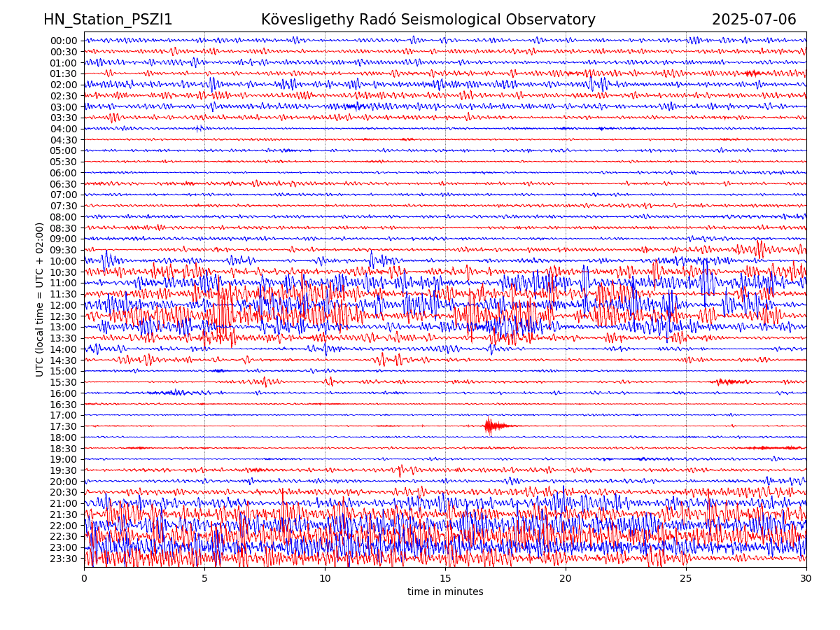Click the 20 tick on the minutes axis
840x630 pixels.
[x=566, y=579]
